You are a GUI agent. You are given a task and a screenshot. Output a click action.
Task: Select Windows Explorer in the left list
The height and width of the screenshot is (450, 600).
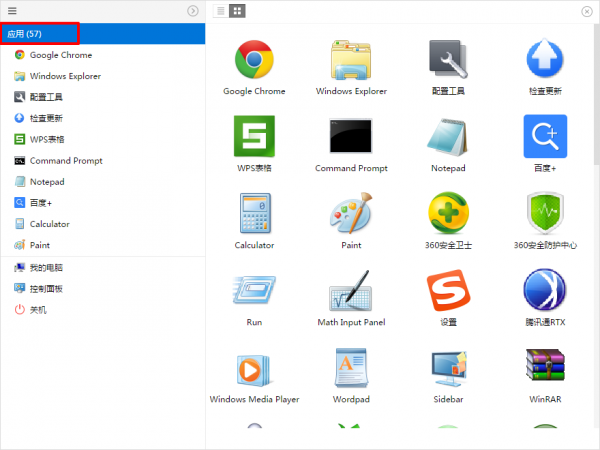pyautogui.click(x=103, y=76)
